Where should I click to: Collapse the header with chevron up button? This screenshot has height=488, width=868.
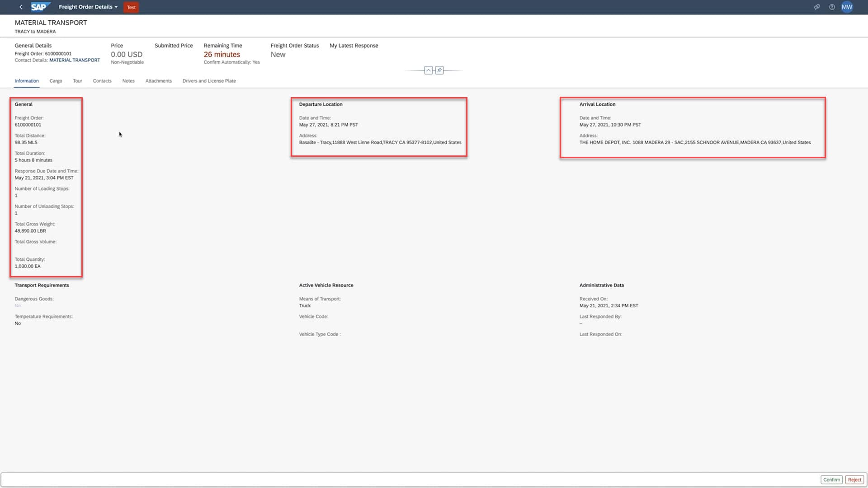pyautogui.click(x=428, y=70)
